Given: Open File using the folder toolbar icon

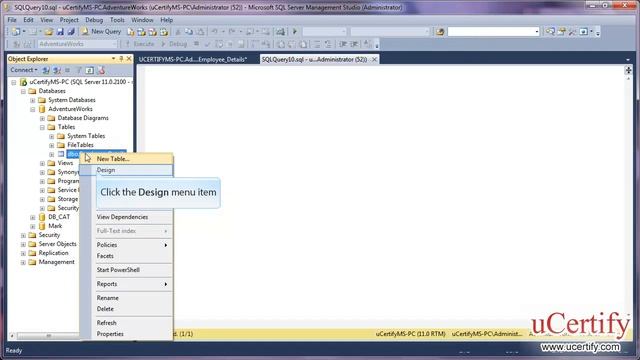Looking at the screenshot, I should coord(49,31).
